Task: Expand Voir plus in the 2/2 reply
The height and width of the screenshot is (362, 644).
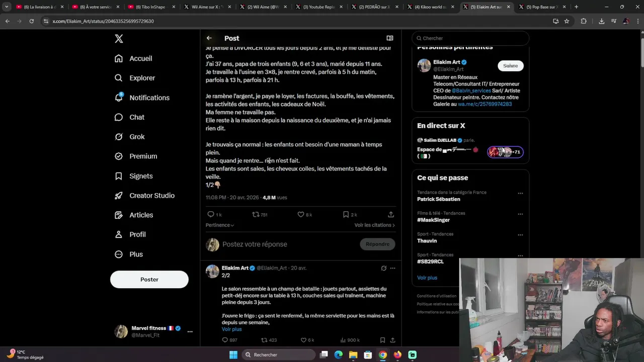Action: pos(231,329)
